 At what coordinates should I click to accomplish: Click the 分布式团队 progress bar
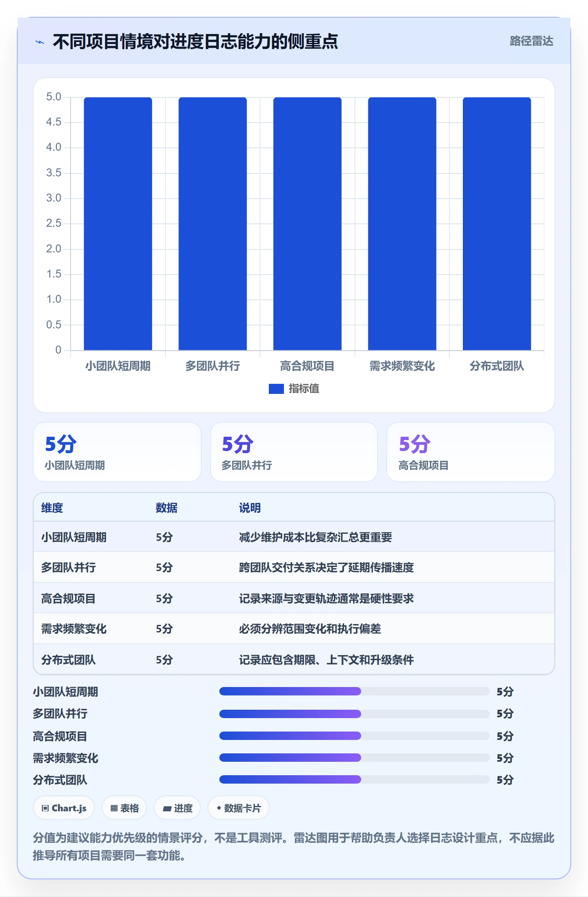[354, 779]
